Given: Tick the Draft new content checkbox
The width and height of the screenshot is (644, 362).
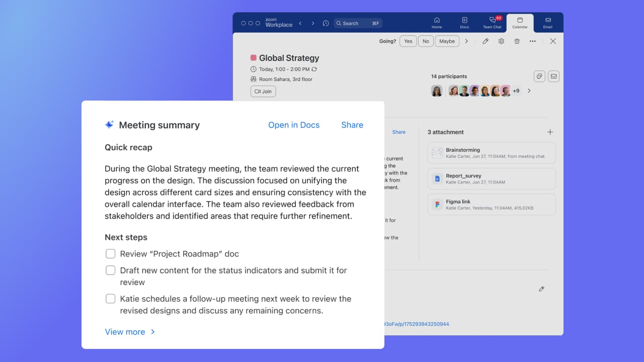Looking at the screenshot, I should coord(110,270).
